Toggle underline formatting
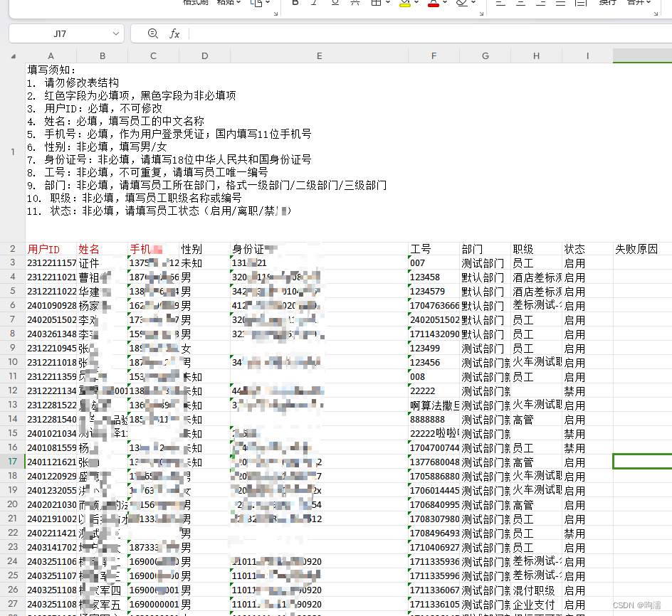This screenshot has height=616, width=672. (x=334, y=4)
